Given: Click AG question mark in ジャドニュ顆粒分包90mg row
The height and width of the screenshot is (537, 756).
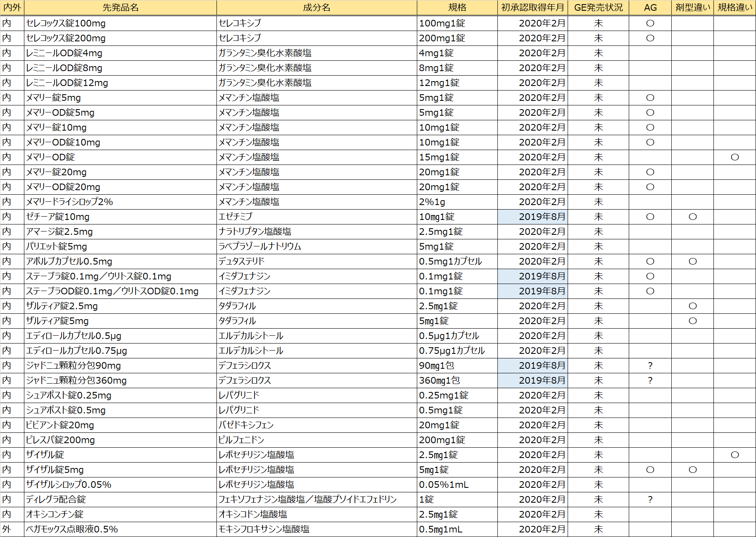Looking at the screenshot, I should click(650, 365).
